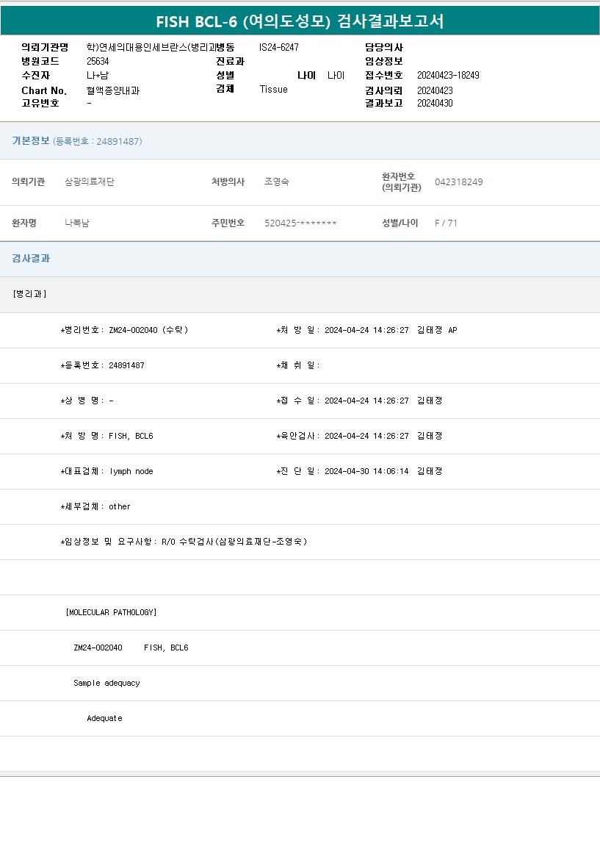Click the 기본정보 section header
The image size is (600, 868).
31,141
